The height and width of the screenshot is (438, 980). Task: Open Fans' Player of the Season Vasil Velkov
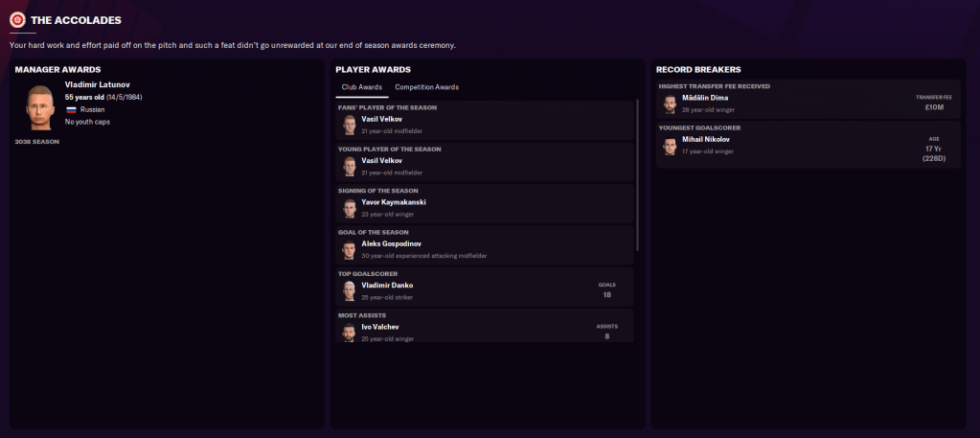pos(381,119)
